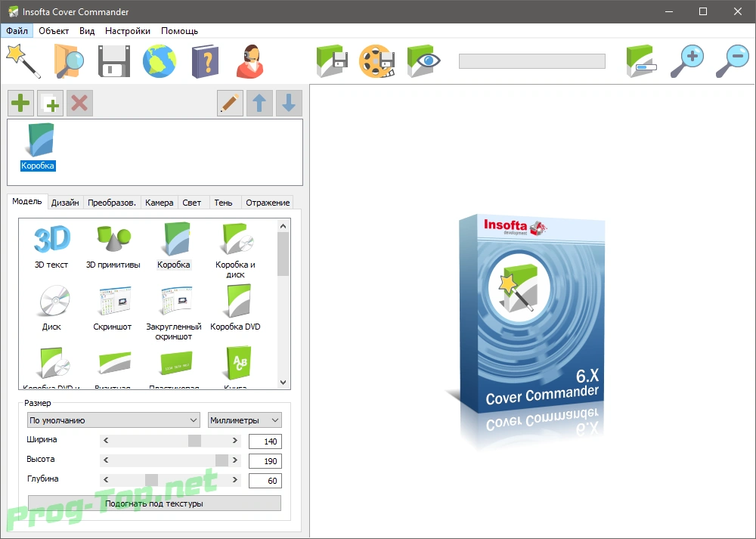Image resolution: width=756 pixels, height=539 pixels.
Task: Choose the Коробка и диск model
Action: coord(235,250)
